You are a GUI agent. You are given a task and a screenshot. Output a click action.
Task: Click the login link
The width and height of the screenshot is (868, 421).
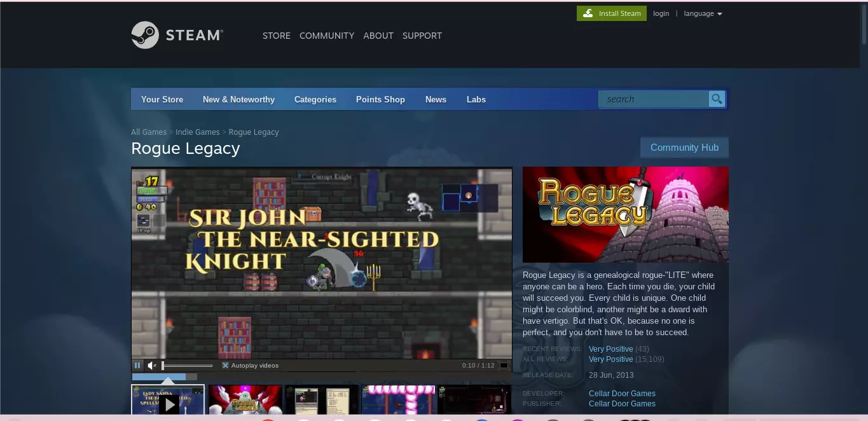pyautogui.click(x=661, y=13)
